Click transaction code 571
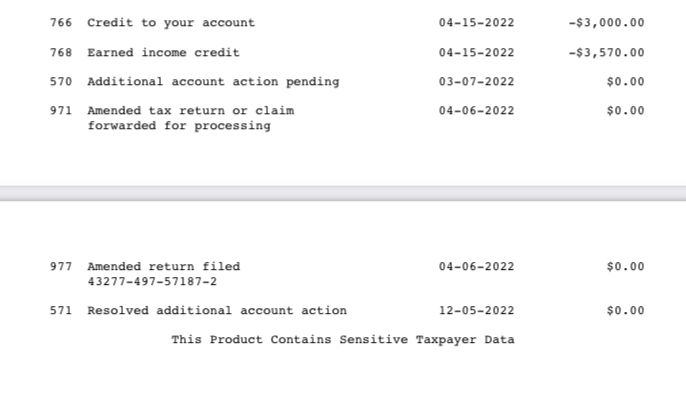This screenshot has width=686, height=396. click(x=61, y=311)
